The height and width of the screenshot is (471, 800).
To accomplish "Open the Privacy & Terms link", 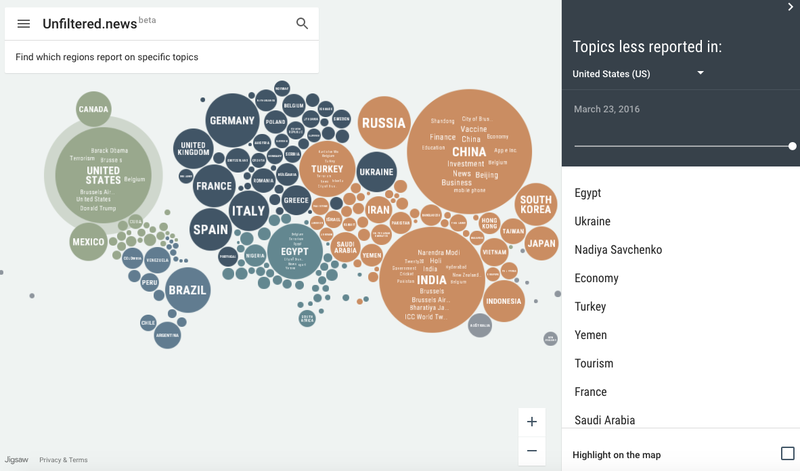I will (x=63, y=460).
